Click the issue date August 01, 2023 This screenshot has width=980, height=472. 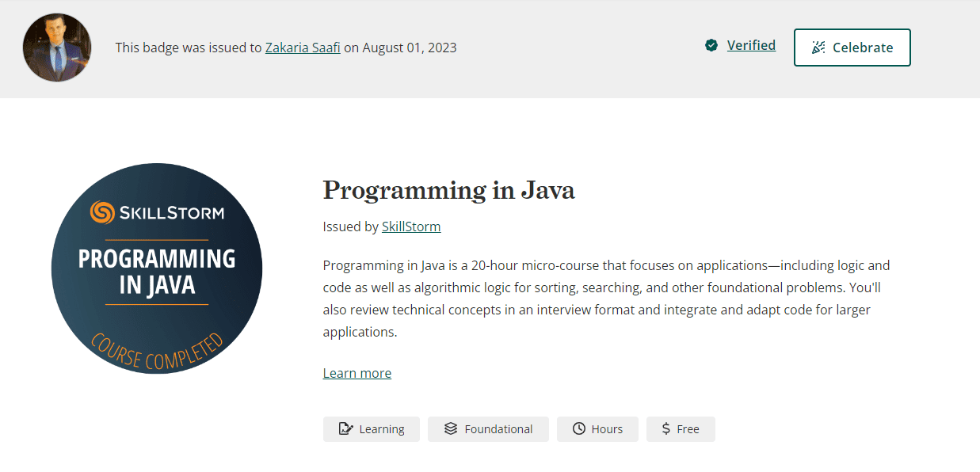pos(410,48)
